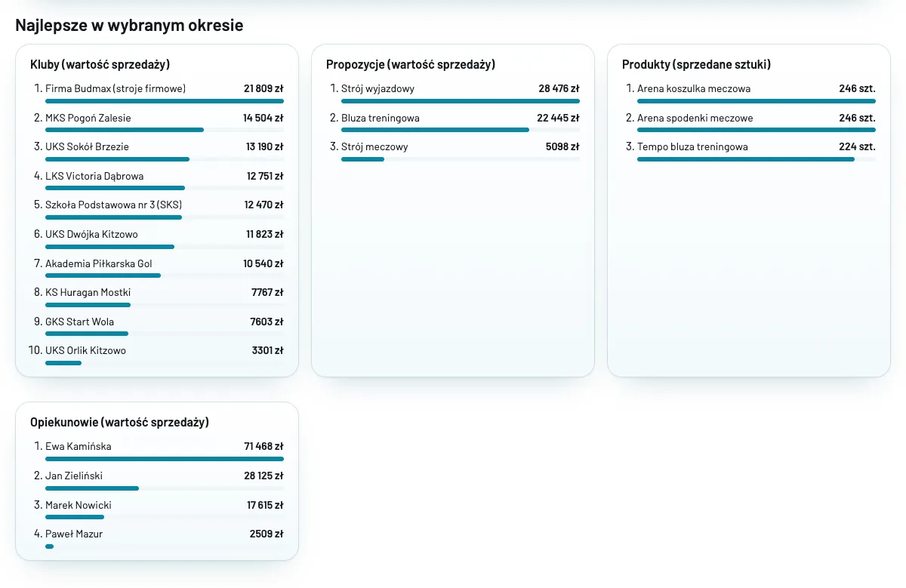Click the progress bar under UKS Orlik Kitzowo
Viewport: 906px width, 588px height.
(165, 363)
